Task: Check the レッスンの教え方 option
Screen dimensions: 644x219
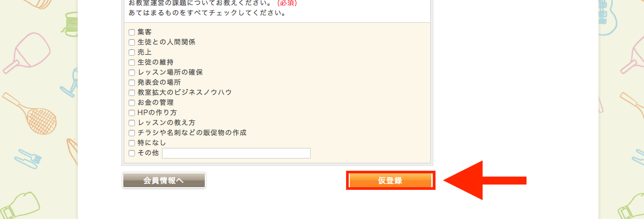Action: 132,123
